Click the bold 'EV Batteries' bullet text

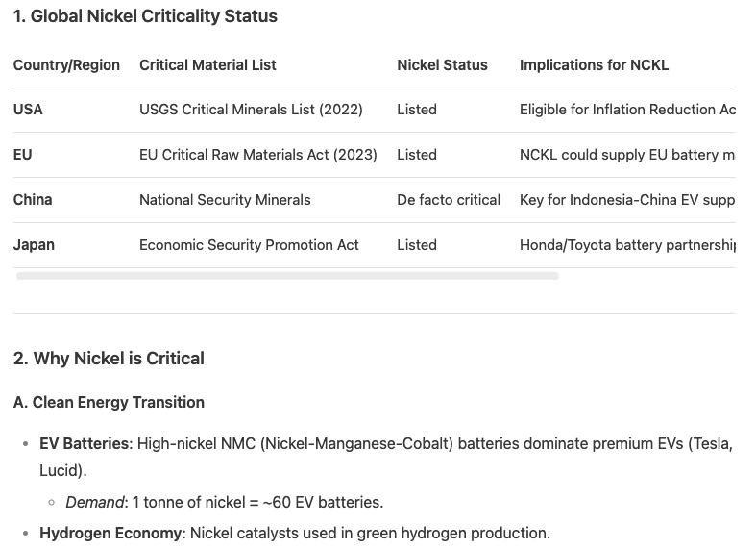85,444
